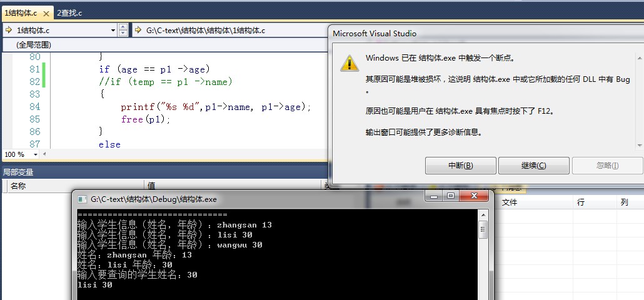The image size is (644, 300).
Task: Click the dialog message scrollbar down arrow
Action: pyautogui.click(x=640, y=145)
